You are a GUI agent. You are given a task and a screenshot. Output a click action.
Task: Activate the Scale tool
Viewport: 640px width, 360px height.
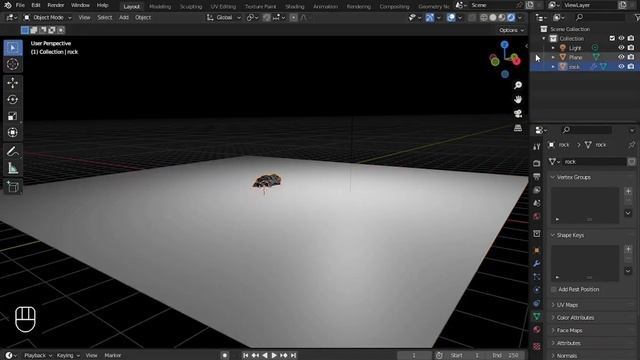click(x=13, y=116)
